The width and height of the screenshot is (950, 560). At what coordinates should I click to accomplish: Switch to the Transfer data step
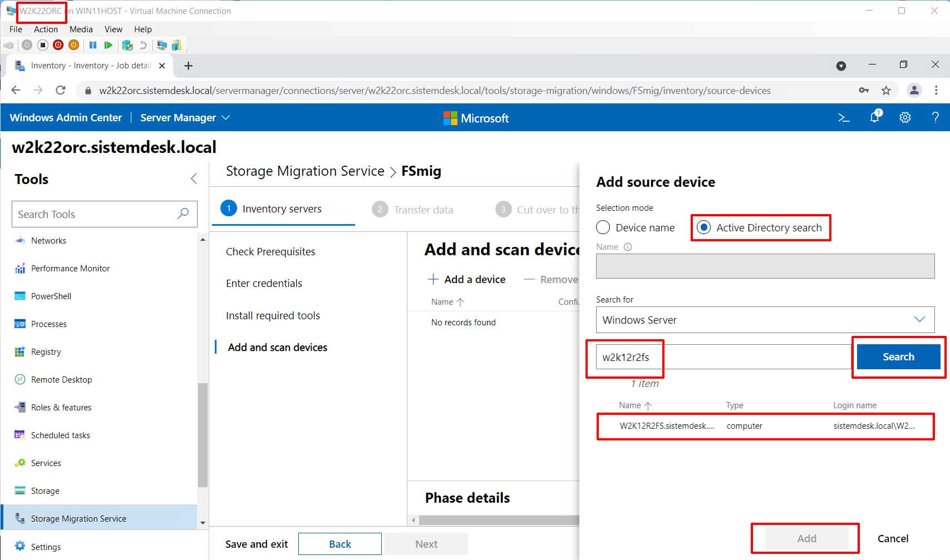point(412,210)
